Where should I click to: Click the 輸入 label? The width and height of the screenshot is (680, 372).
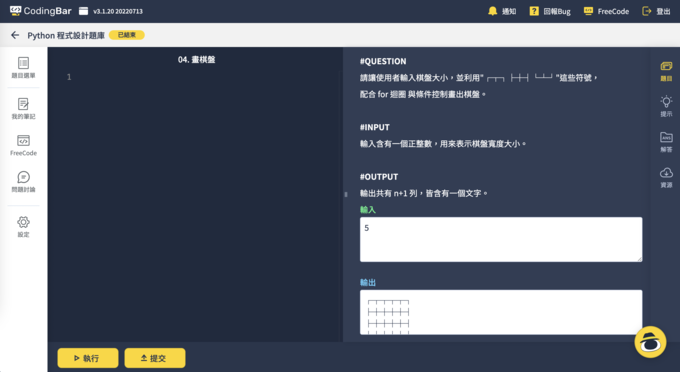pos(368,209)
